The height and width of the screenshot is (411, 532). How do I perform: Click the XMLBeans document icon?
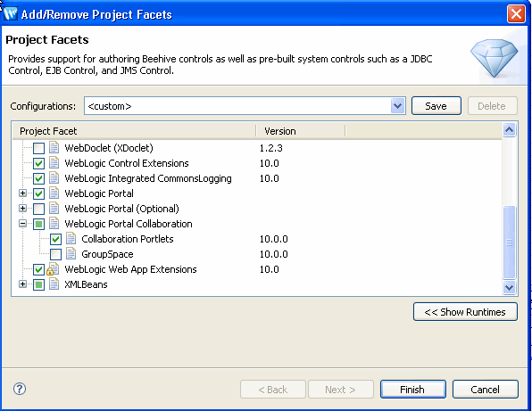tap(54, 284)
